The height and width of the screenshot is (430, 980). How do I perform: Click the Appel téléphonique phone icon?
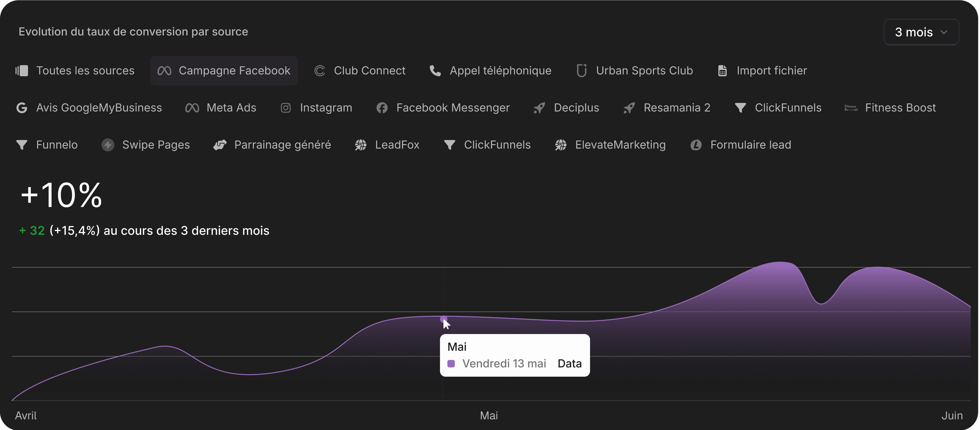point(435,70)
